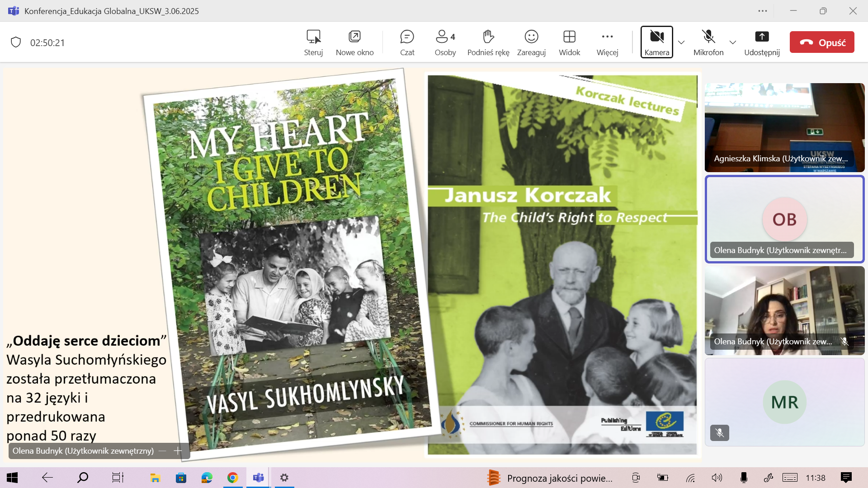The image size is (868, 488).
Task: Zoom out shared content with minus button
Action: tap(162, 451)
